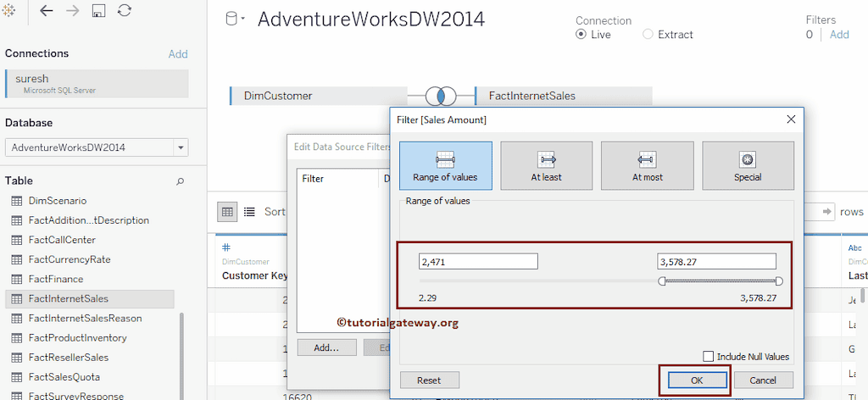Save using the floppy disk icon
868x400 pixels.
98,10
